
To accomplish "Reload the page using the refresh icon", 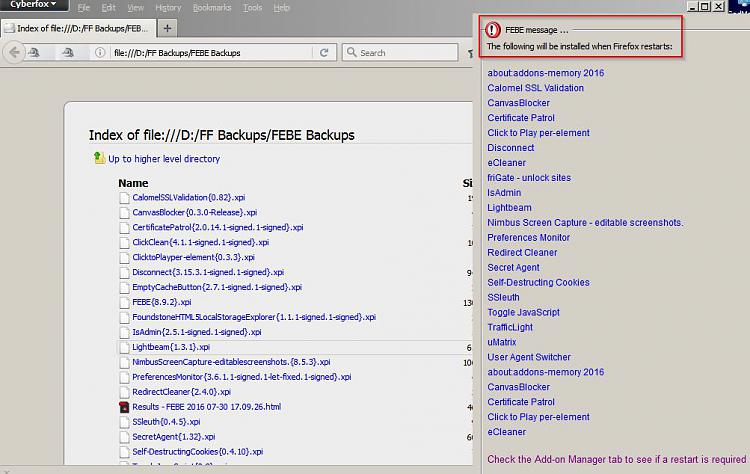I will click(324, 53).
